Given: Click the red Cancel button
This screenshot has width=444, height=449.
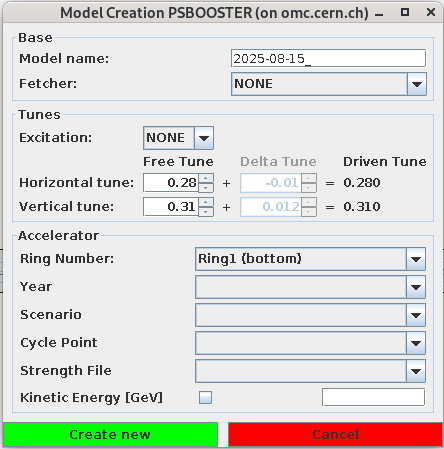Looking at the screenshot, I should click(335, 435).
